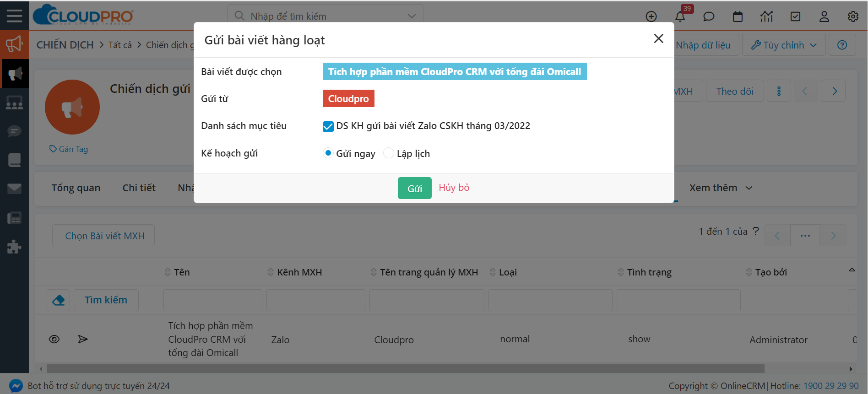Click the eye view icon in Zalo row

54,339
